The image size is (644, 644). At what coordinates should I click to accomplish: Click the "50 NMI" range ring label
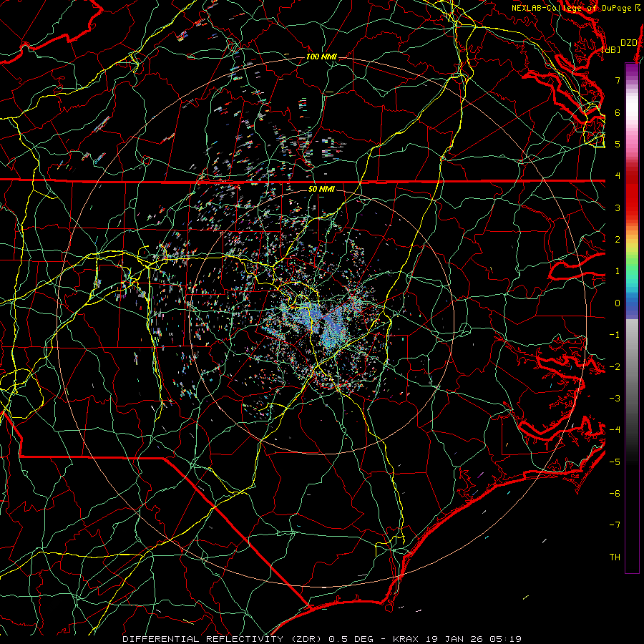(x=321, y=189)
